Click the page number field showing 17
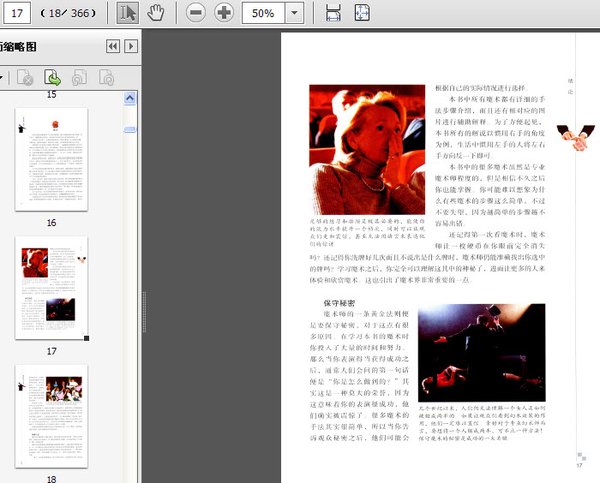Viewport: 600px width, 483px height. pos(17,14)
